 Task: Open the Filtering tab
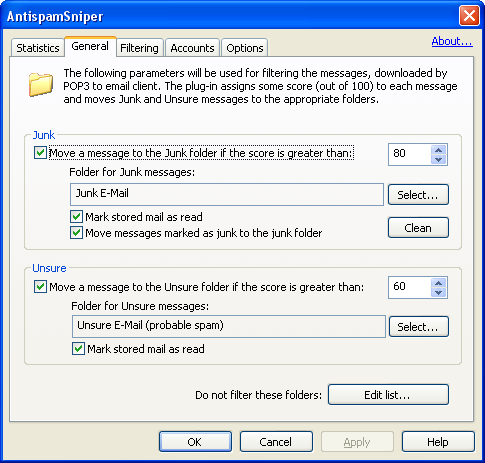(139, 48)
